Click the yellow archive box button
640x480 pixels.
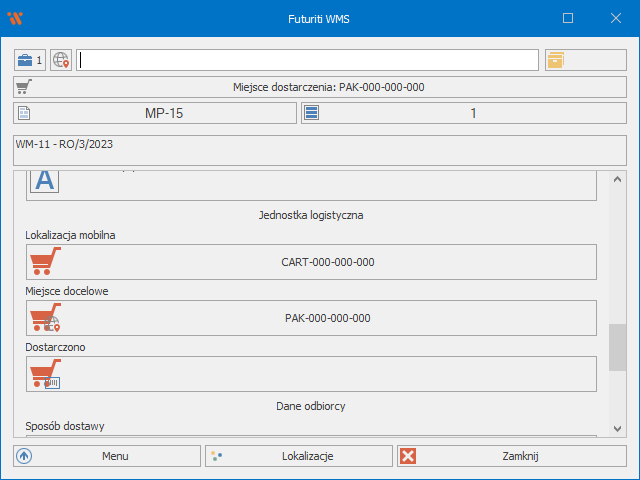[x=555, y=60]
